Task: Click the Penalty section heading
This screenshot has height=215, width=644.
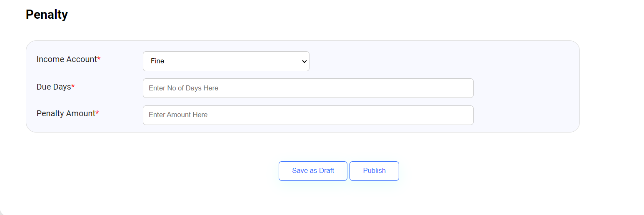Action: coord(47,15)
